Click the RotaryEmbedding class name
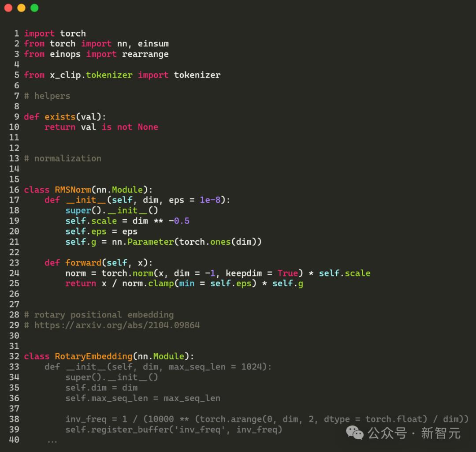 tap(93, 356)
